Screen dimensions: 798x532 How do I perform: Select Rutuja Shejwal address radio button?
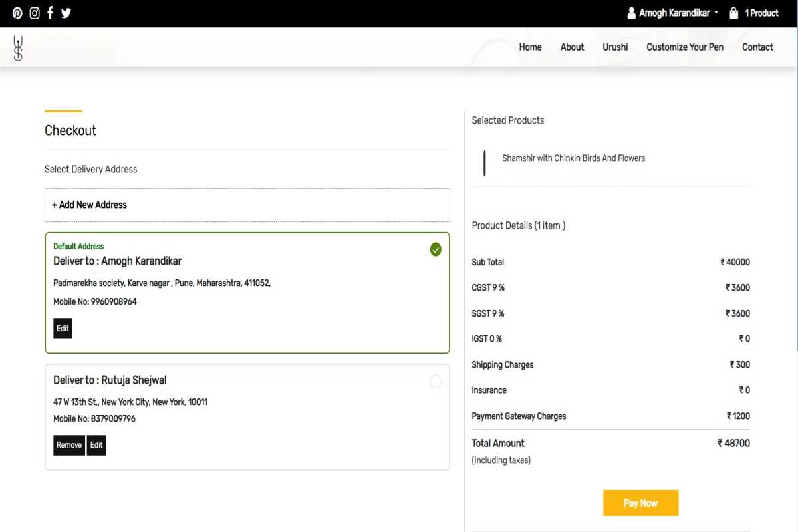pos(436,382)
